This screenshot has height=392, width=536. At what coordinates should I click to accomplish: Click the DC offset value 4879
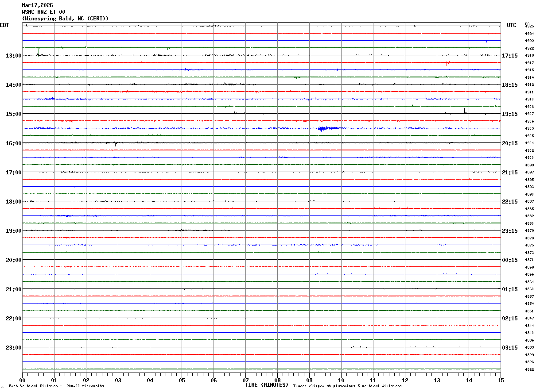click(529, 231)
